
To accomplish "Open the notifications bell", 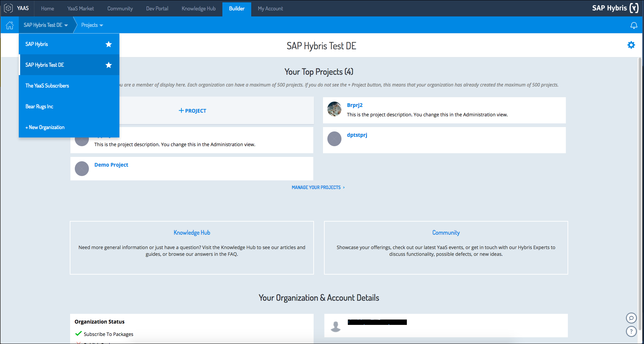I will coord(634,25).
